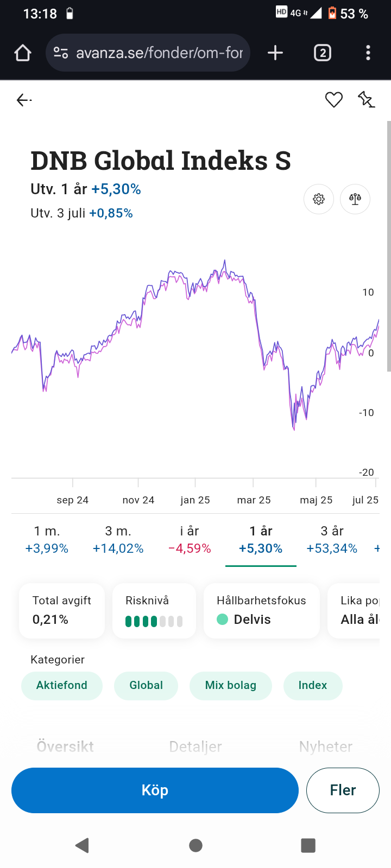391x868 pixels.
Task: Open the Risknivå indicator card
Action: click(x=154, y=611)
